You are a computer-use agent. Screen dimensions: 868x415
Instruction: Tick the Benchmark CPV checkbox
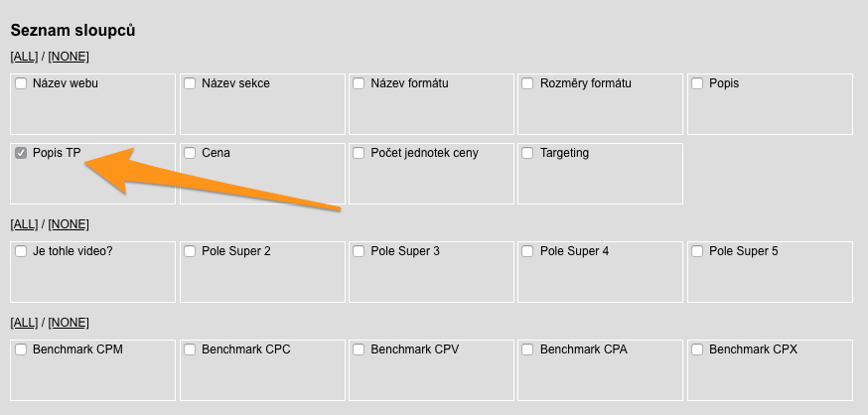(359, 350)
